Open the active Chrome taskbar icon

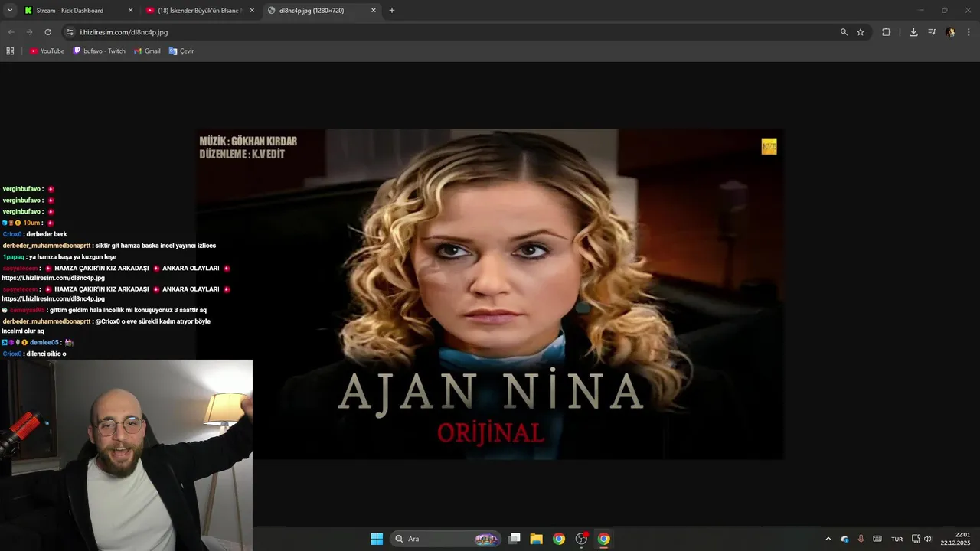[603, 539]
